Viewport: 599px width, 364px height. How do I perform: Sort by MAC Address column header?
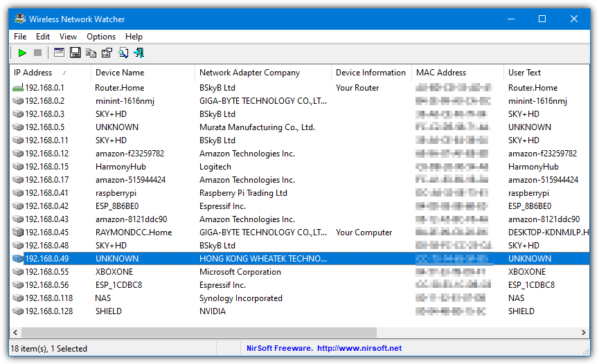458,73
